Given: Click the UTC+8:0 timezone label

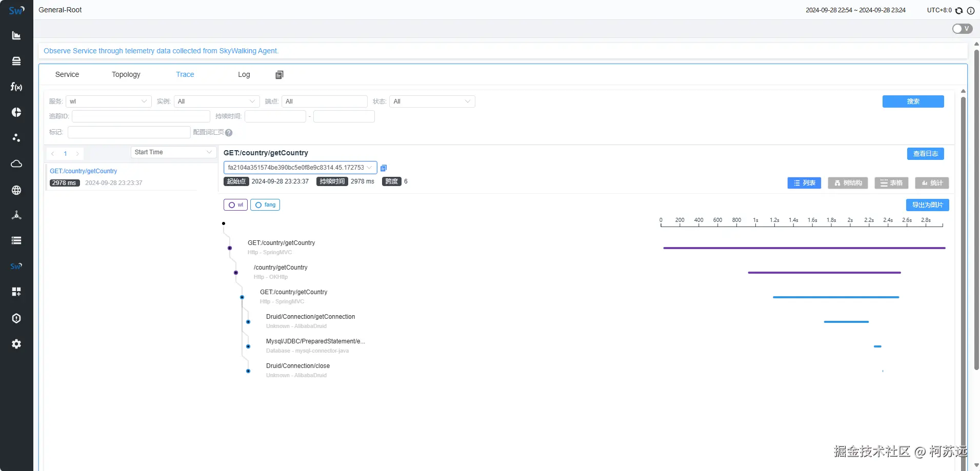Looking at the screenshot, I should click(x=939, y=10).
